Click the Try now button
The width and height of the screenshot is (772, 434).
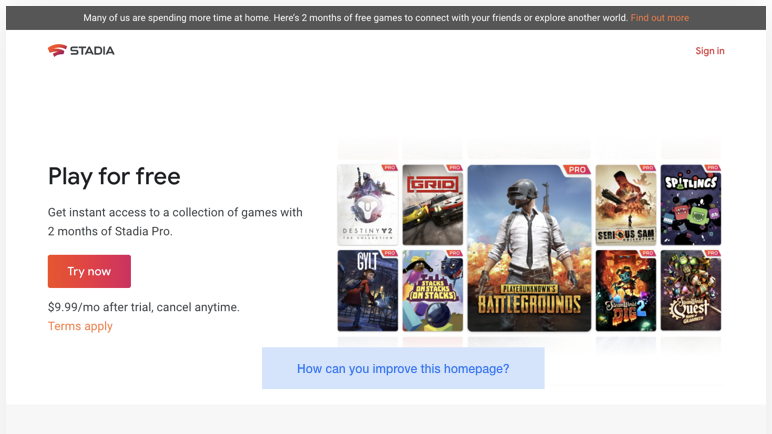89,271
